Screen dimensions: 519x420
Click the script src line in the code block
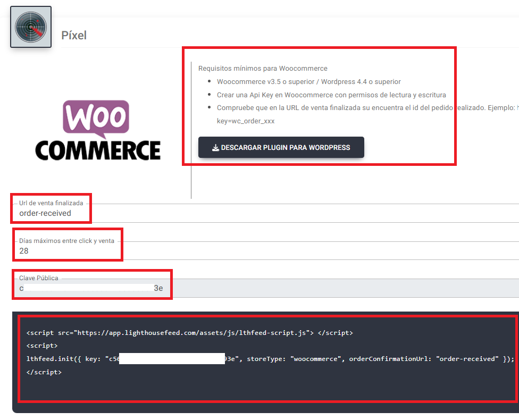190,333
